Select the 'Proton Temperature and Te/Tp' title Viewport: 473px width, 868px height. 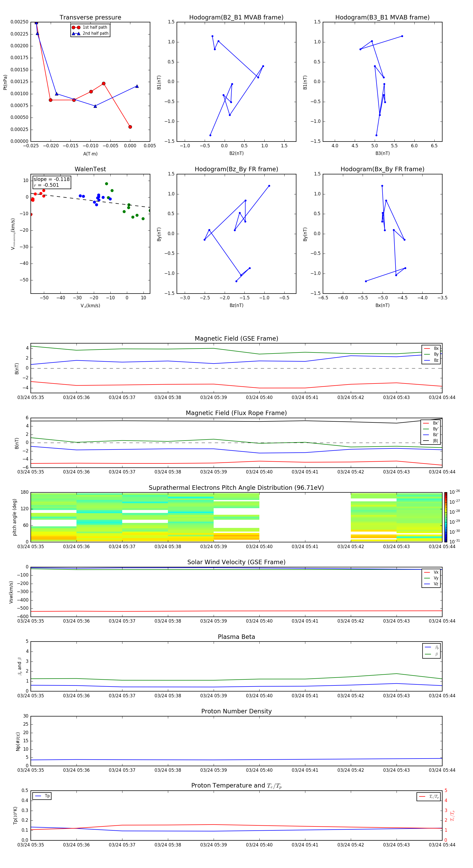236,786
